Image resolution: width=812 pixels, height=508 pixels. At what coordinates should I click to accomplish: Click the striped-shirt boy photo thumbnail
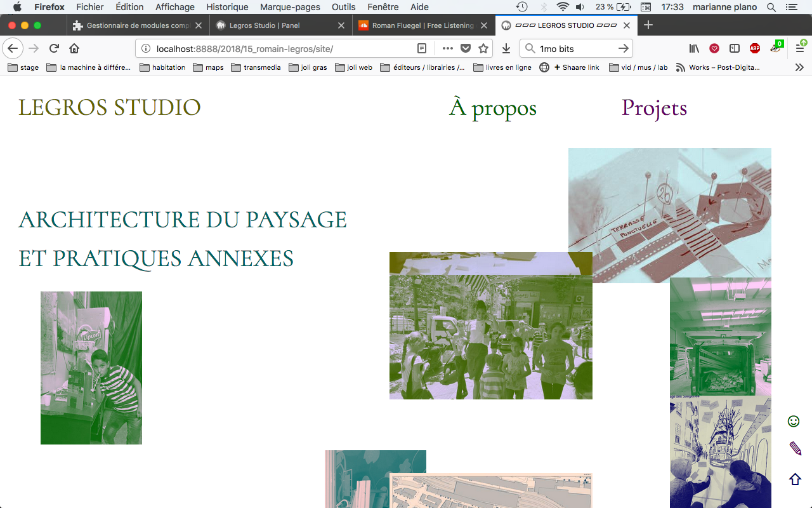coord(91,368)
